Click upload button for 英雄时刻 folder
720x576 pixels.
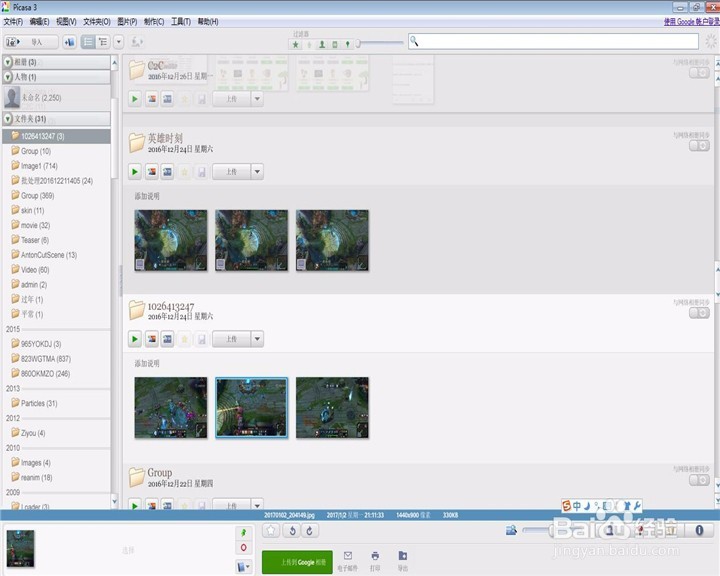[231, 172]
